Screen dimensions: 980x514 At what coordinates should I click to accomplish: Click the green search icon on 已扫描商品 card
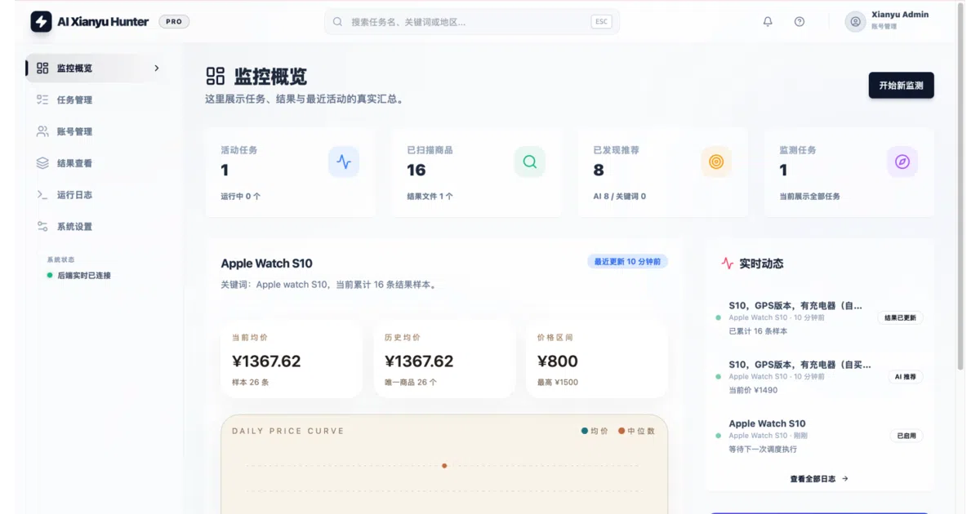tap(529, 162)
